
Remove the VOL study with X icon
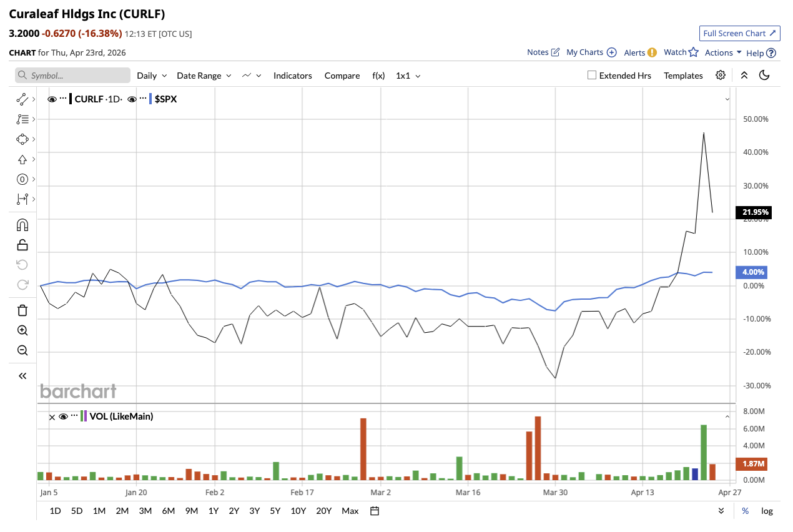point(52,416)
